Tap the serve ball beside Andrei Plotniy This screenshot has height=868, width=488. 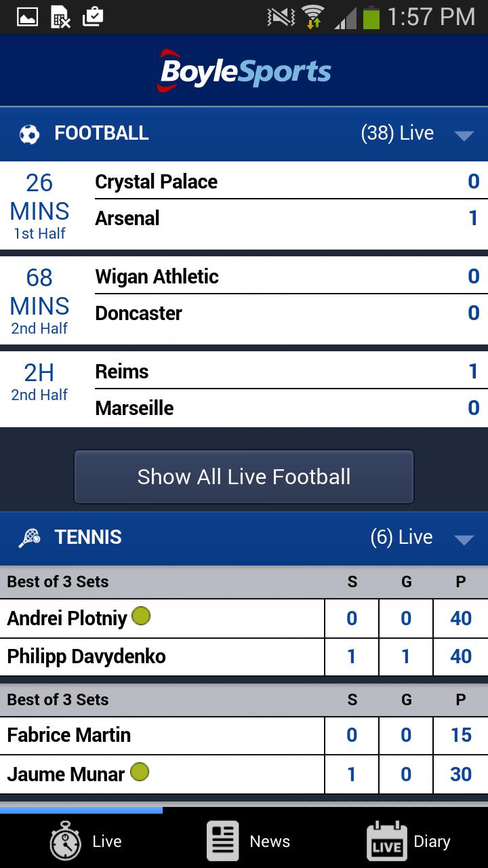click(141, 616)
